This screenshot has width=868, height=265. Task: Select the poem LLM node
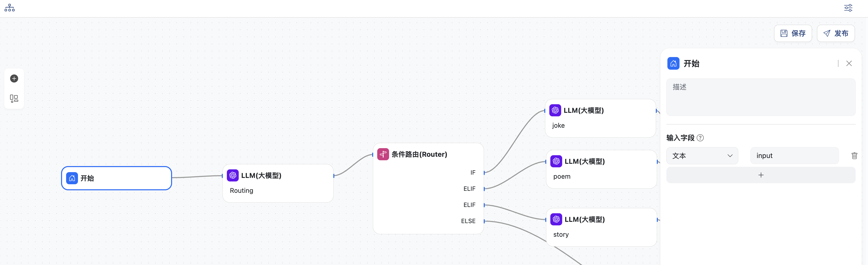(601, 169)
